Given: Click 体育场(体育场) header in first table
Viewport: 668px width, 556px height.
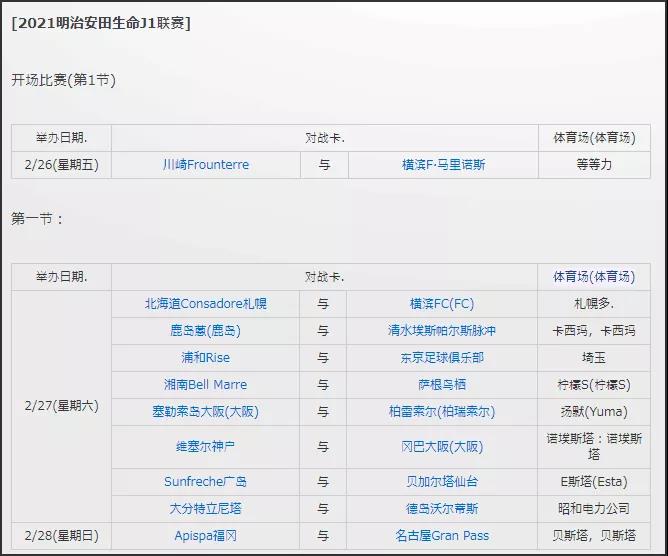Looking at the screenshot, I should [594, 138].
